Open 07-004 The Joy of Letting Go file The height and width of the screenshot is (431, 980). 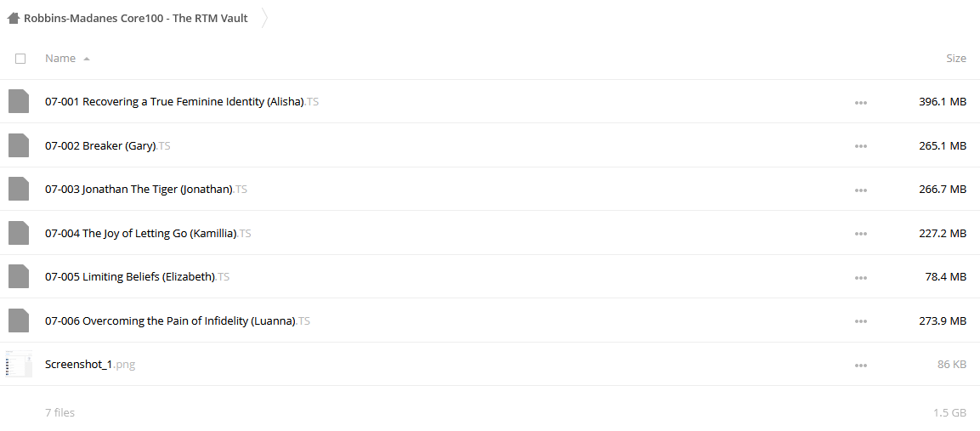click(x=148, y=233)
